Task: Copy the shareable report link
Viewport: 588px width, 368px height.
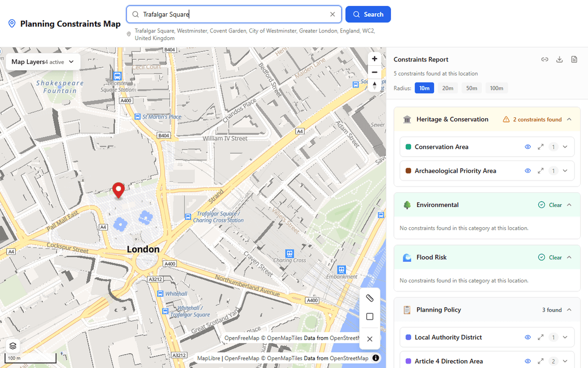Action: 544,59
